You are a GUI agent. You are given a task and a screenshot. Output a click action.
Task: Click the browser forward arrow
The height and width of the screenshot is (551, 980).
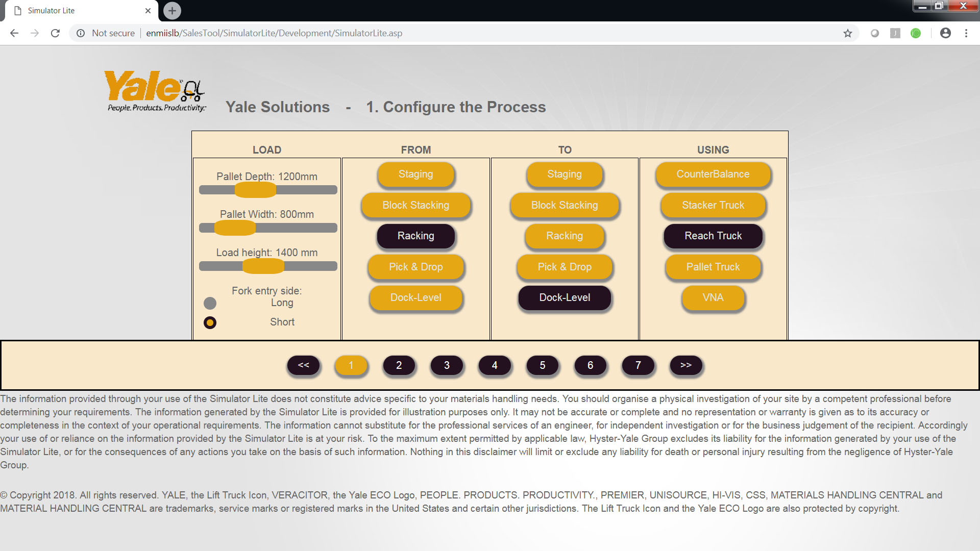click(35, 33)
